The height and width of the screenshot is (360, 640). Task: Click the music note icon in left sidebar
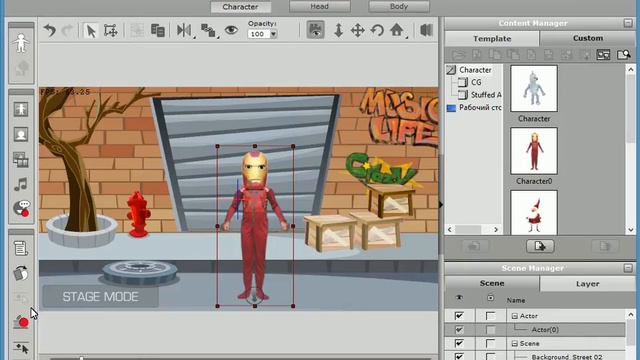point(21,184)
